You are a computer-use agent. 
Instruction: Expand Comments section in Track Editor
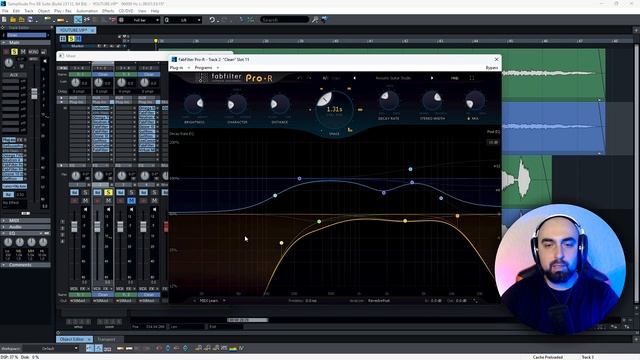point(25,265)
